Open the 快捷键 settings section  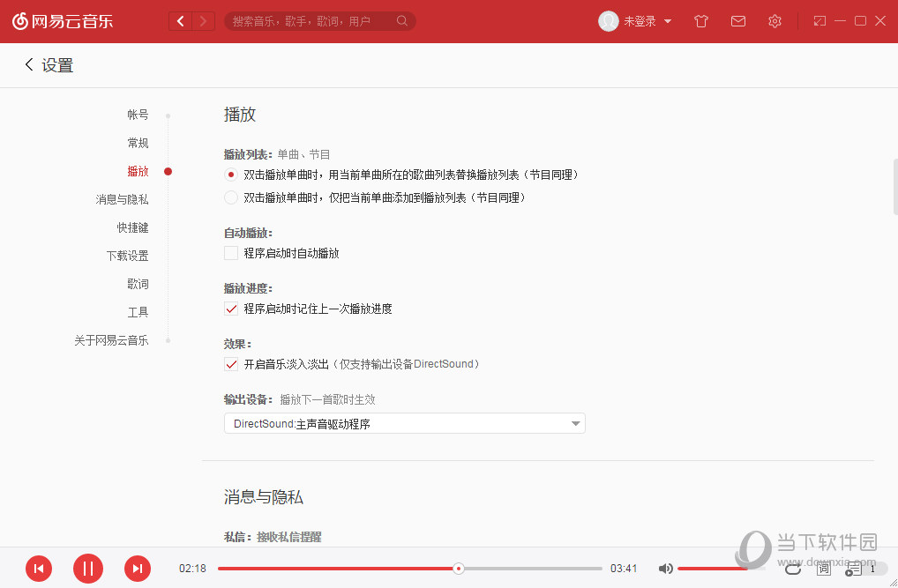pyautogui.click(x=133, y=227)
